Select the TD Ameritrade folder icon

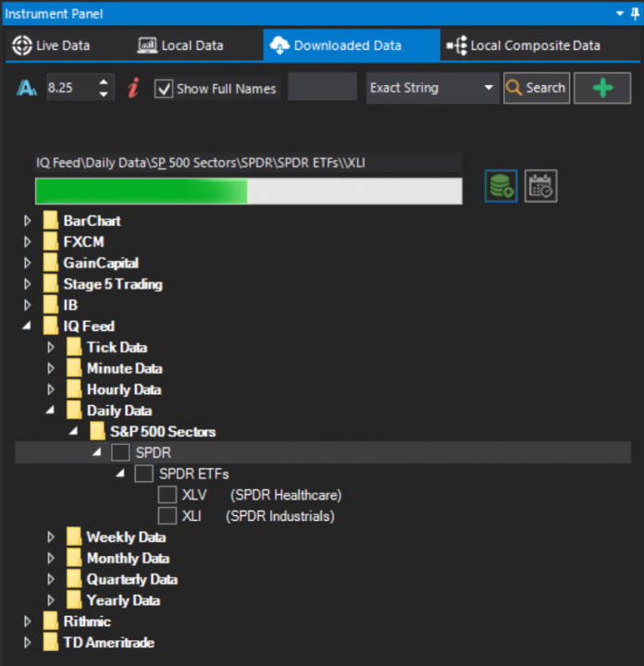tap(51, 642)
